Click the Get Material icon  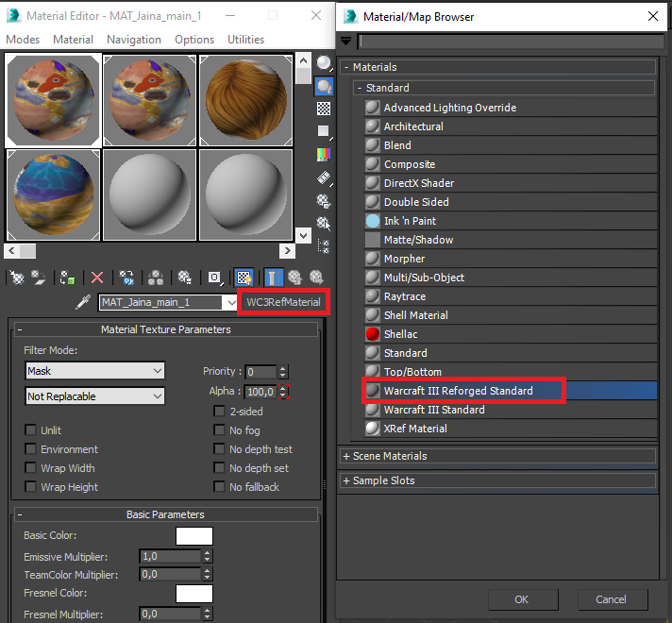click(17, 278)
